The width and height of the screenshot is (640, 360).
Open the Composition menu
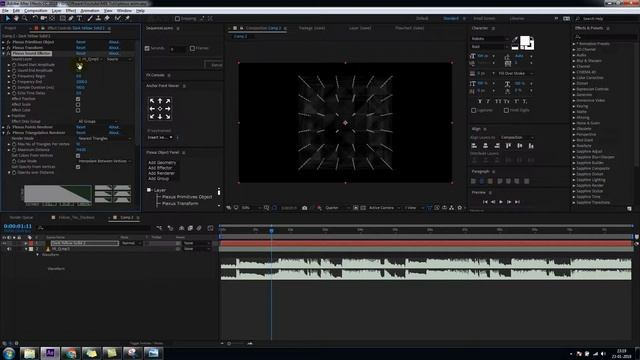(36, 11)
